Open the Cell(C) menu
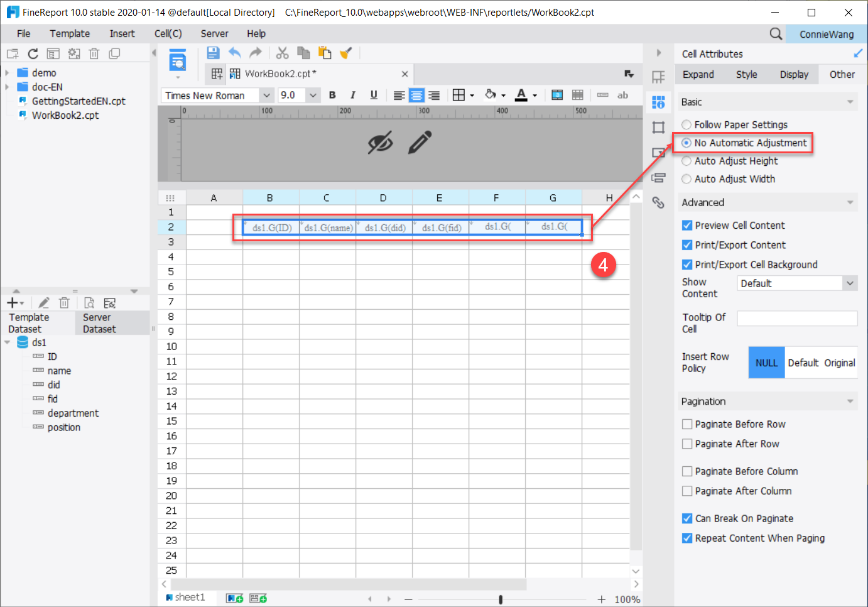The image size is (868, 607). click(x=168, y=34)
